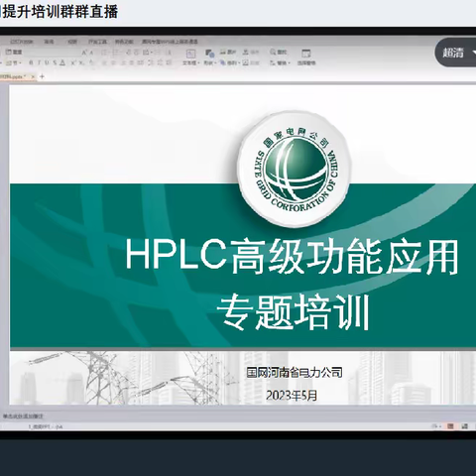Image resolution: width=476 pixels, height=476 pixels.
Task: Click the 单击此处添加备注 notes field
Action: (23, 416)
